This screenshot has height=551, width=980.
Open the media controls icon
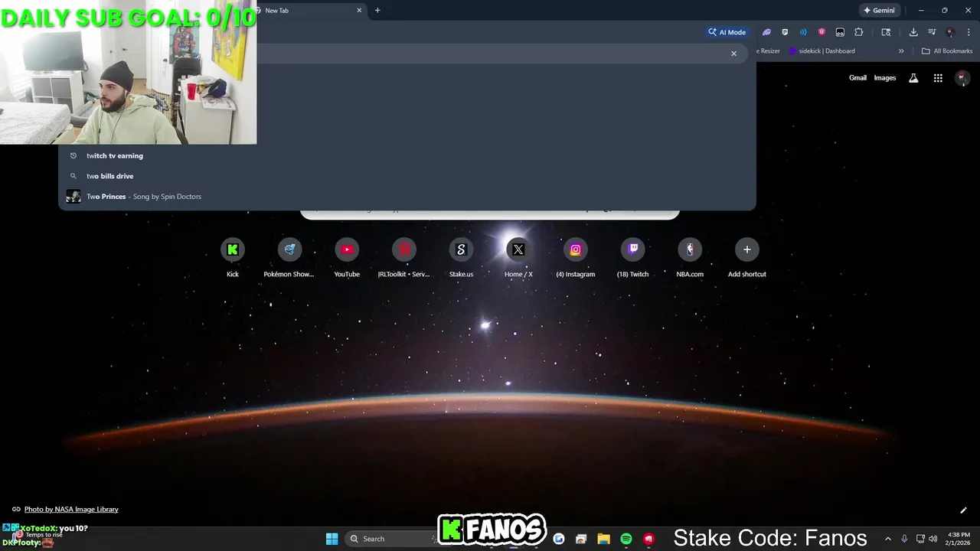pyautogui.click(x=932, y=32)
